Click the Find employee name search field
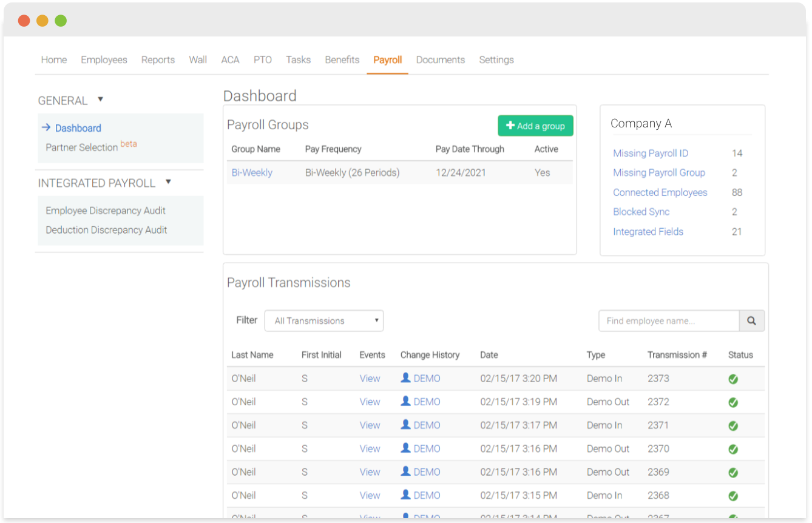 coord(668,320)
